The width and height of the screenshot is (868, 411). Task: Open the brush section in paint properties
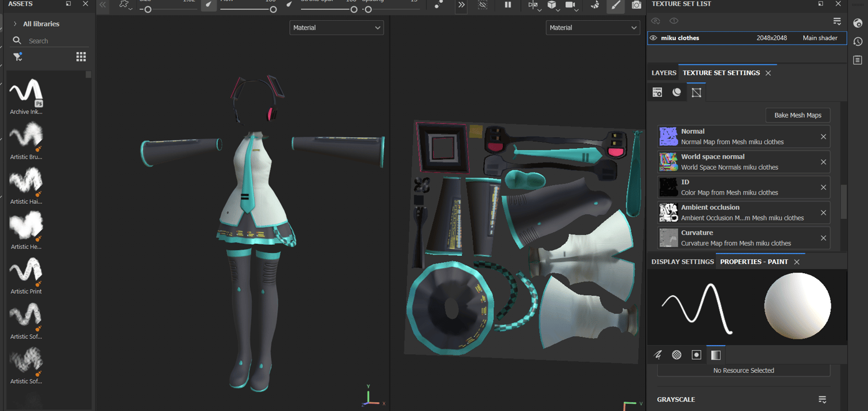click(658, 355)
